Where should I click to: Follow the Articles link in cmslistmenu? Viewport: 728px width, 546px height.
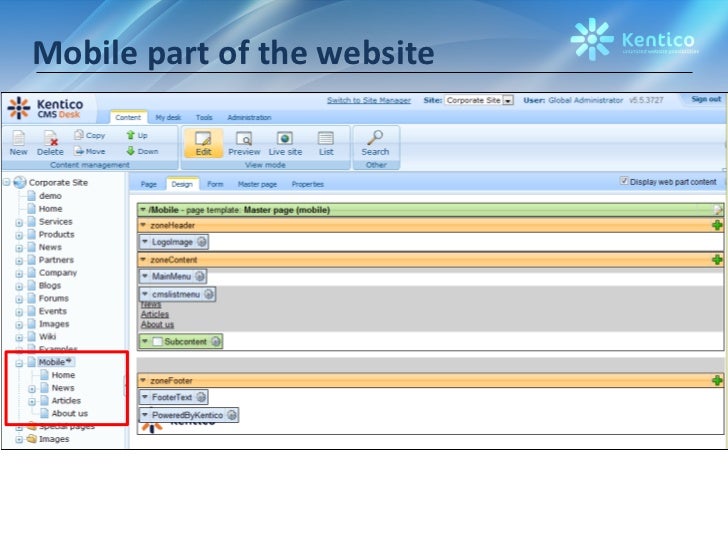coord(155,314)
